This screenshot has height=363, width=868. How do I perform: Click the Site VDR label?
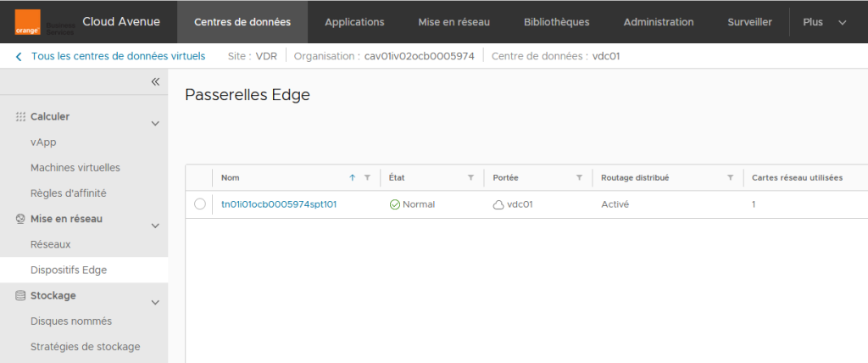click(253, 57)
